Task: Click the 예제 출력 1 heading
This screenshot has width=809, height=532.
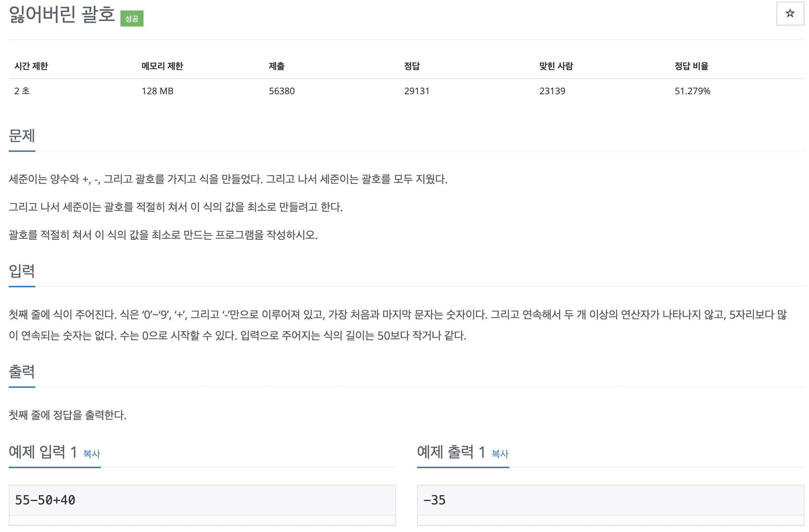Action: point(451,452)
